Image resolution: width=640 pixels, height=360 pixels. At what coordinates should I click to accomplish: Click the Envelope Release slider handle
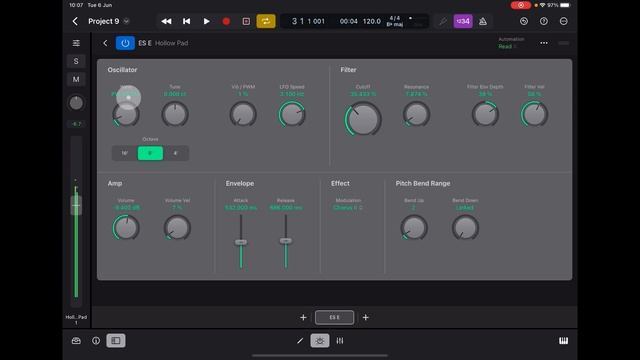[286, 241]
